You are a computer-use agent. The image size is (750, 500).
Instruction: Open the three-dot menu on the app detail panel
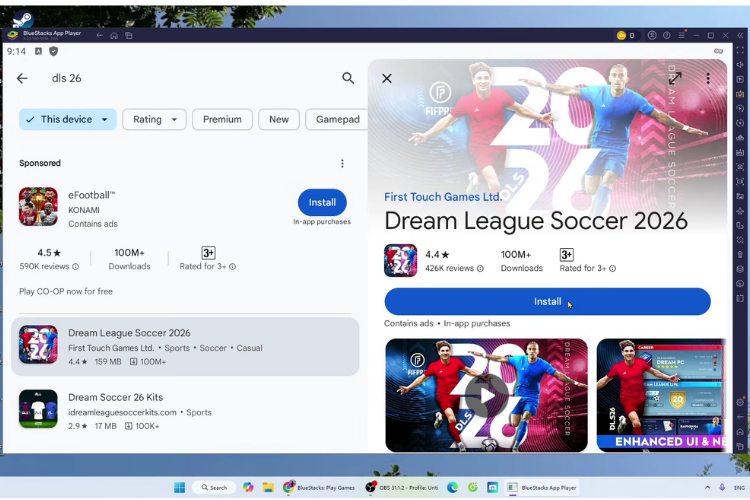tap(708, 78)
